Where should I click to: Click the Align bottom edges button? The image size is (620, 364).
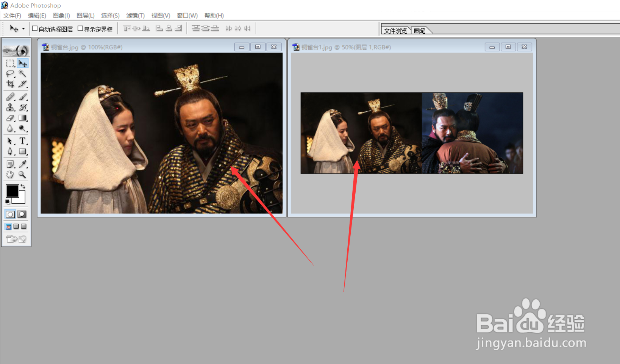coord(146,28)
